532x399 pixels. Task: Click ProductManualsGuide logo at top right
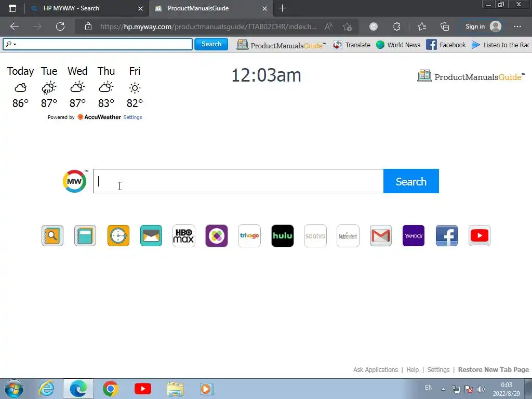(x=471, y=76)
